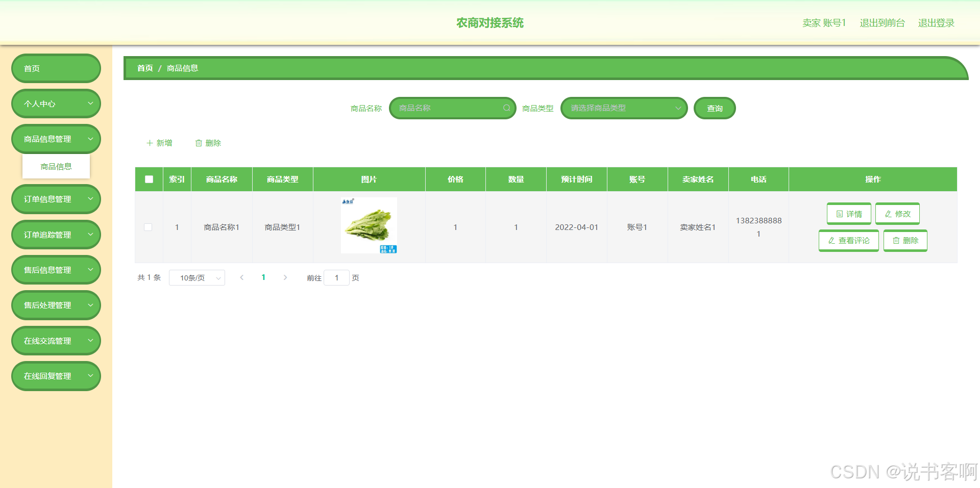This screenshot has width=980, height=488.
Task: Click 退出登录 in the header
Action: [x=936, y=23]
